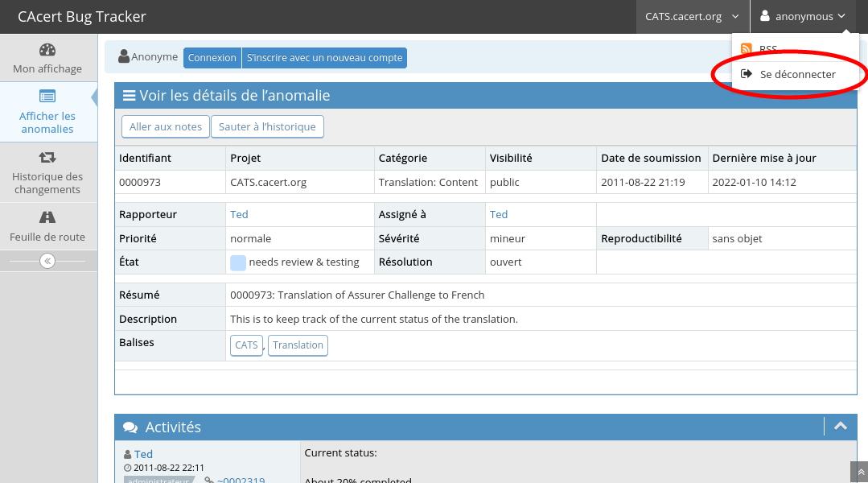Collapse the Activités panel chevron
This screenshot has width=868, height=483.
841,427
